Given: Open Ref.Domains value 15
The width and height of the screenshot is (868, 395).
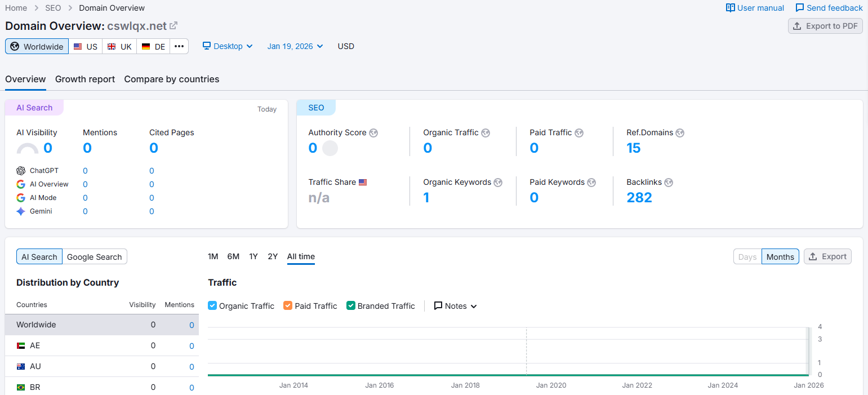Looking at the screenshot, I should tap(634, 148).
